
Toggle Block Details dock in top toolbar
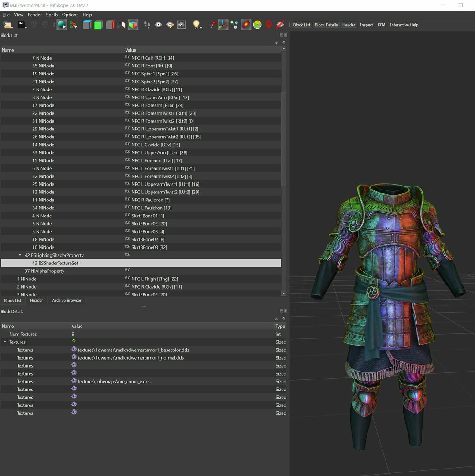pos(326,25)
